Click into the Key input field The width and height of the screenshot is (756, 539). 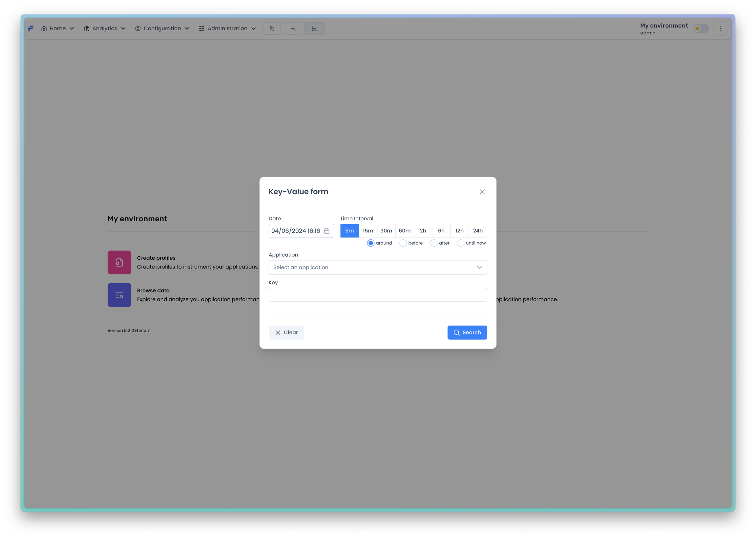(377, 295)
